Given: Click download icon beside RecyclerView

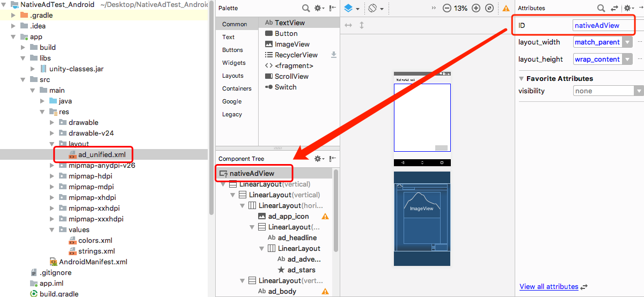Looking at the screenshot, I should (333, 55).
